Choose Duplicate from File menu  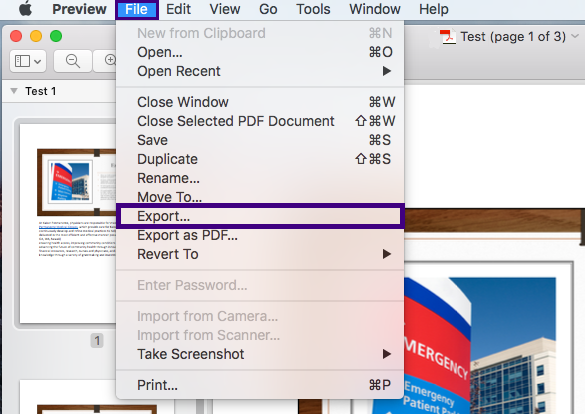tap(260, 159)
